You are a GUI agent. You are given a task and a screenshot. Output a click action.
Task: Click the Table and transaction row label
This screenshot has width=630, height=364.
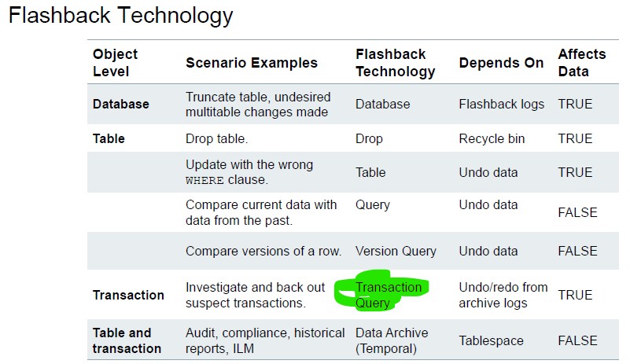[x=127, y=340]
